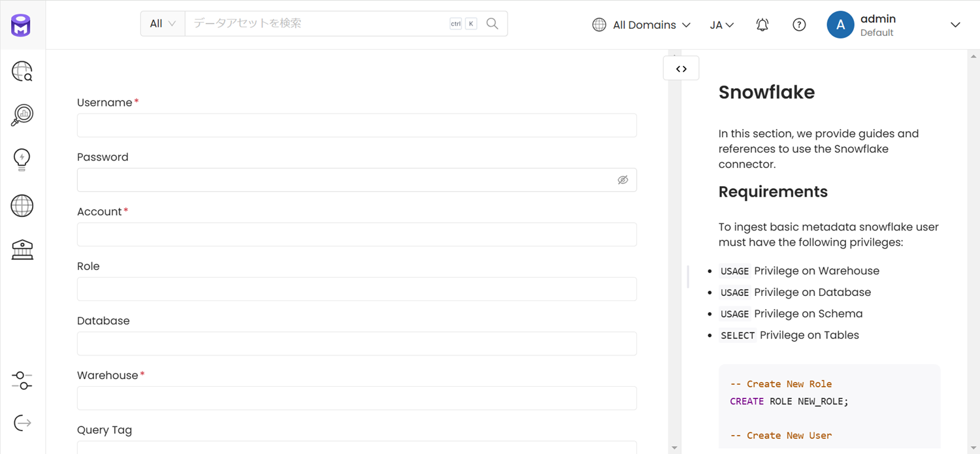Click the ctrl K shortcut hint

click(463, 24)
